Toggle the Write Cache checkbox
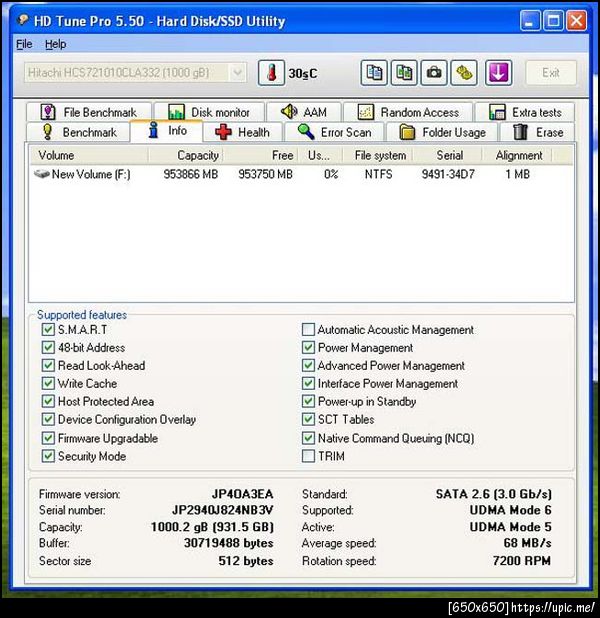Viewport: 600px width, 618px height. (x=48, y=383)
